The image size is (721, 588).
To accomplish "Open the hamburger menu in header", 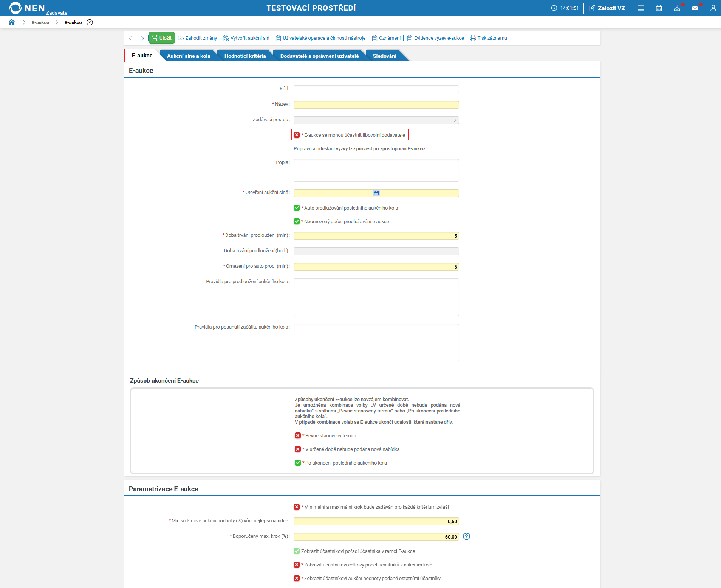I will [641, 8].
